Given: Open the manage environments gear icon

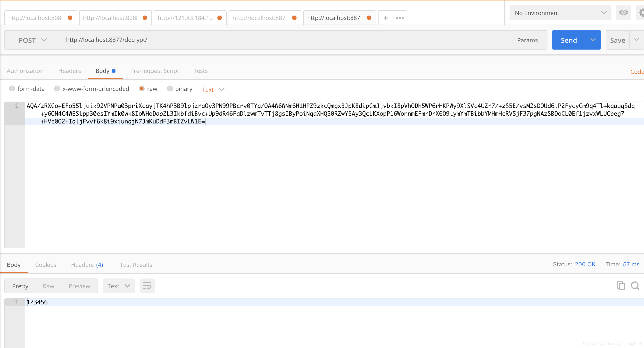Looking at the screenshot, I should [641, 13].
